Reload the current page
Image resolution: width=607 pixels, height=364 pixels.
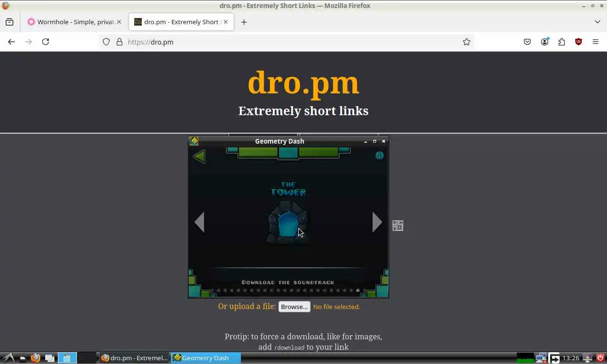point(46,42)
